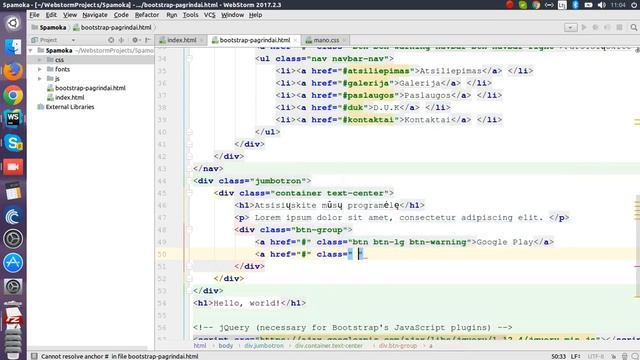Expand the css folder
Viewport: 640px width, 360px height.
click(40, 60)
